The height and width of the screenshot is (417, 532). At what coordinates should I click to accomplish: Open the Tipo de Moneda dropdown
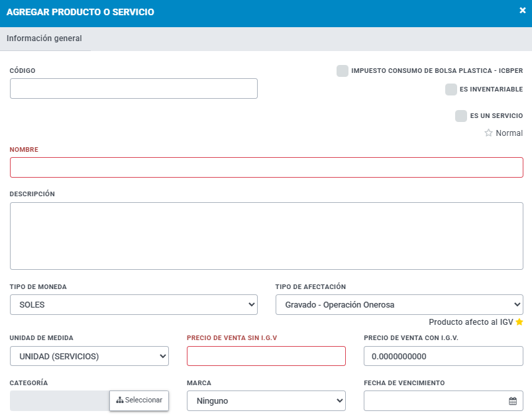click(x=134, y=304)
